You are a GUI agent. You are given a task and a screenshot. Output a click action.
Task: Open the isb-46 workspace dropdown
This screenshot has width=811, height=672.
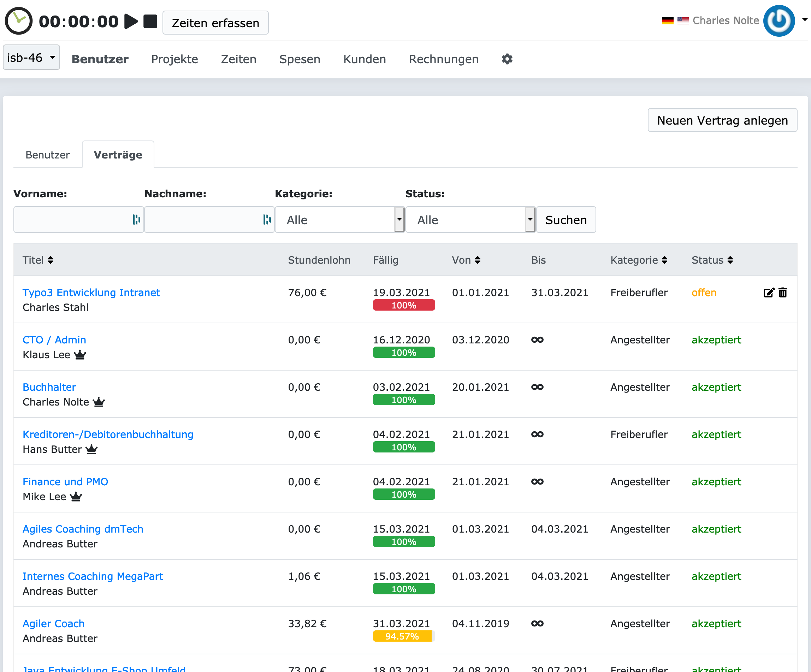coord(31,58)
